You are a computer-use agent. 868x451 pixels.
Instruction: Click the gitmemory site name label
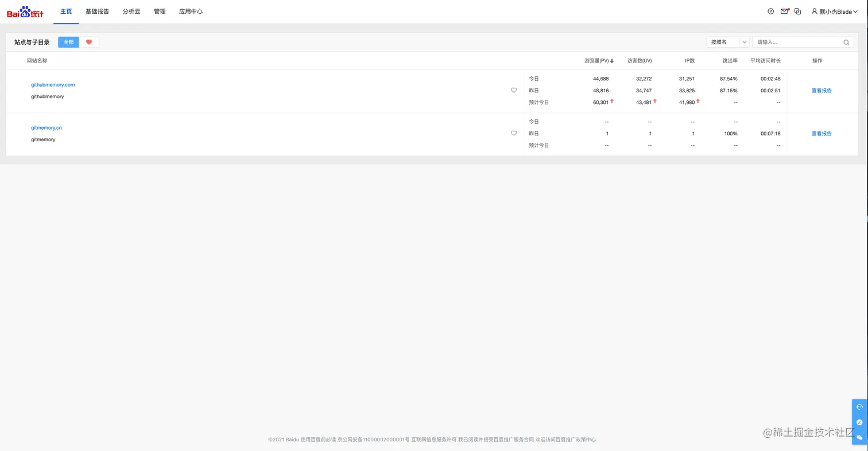coord(43,139)
